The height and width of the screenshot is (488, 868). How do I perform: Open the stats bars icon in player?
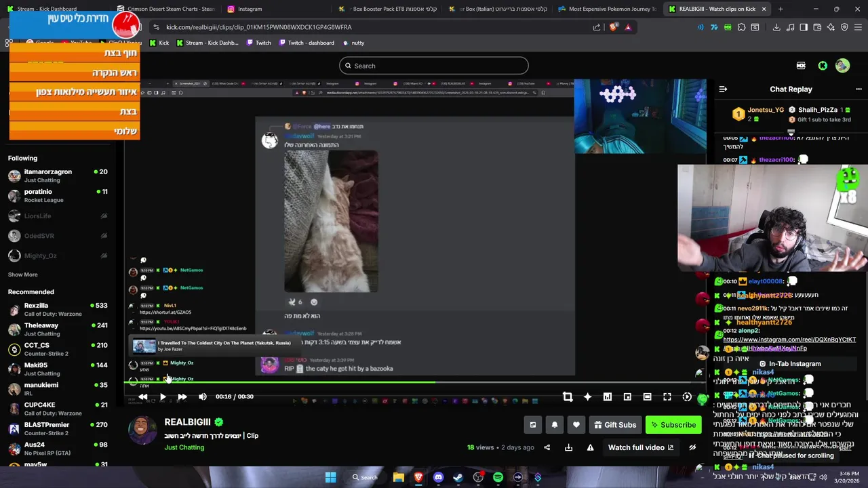click(x=608, y=396)
